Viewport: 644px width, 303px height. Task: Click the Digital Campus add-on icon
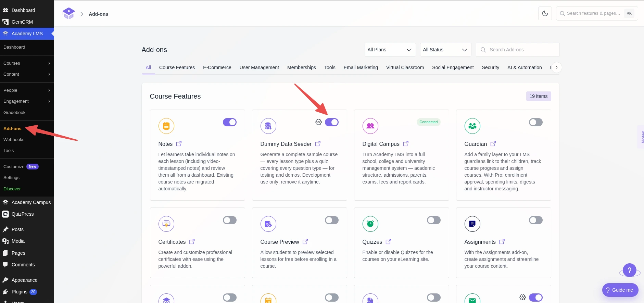[370, 126]
